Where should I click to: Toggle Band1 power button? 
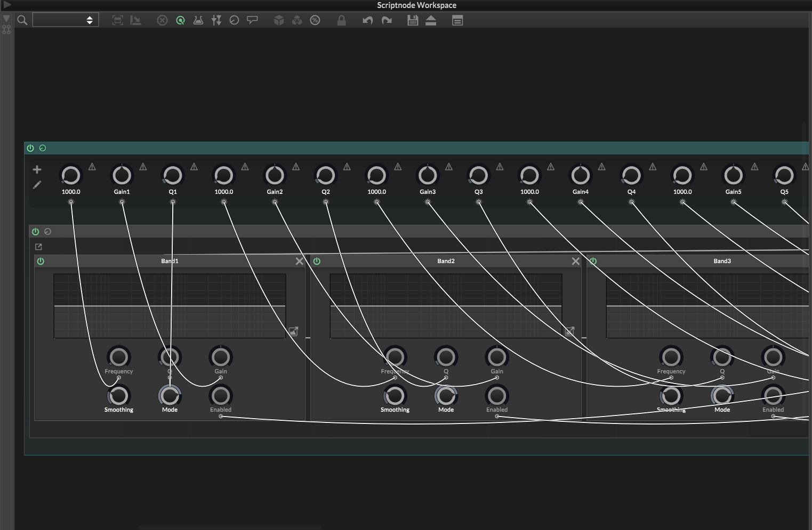point(41,261)
